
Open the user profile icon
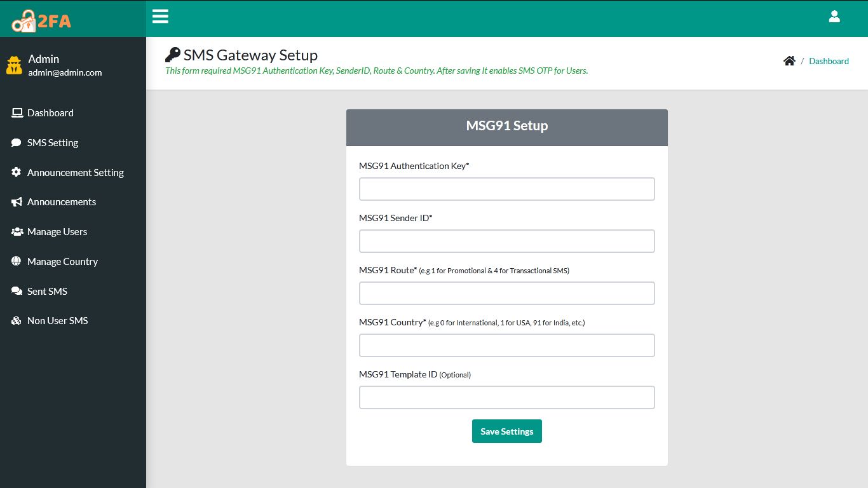(834, 17)
